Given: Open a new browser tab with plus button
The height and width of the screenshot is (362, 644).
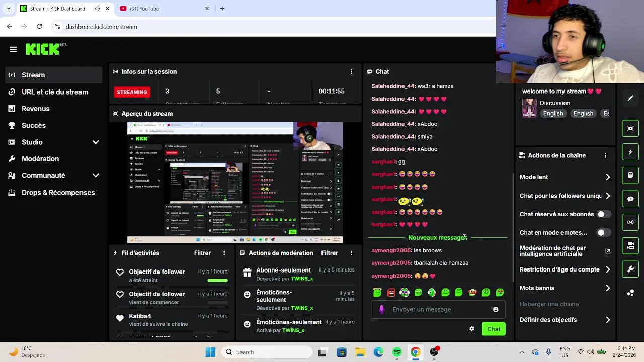Looking at the screenshot, I should point(222,9).
